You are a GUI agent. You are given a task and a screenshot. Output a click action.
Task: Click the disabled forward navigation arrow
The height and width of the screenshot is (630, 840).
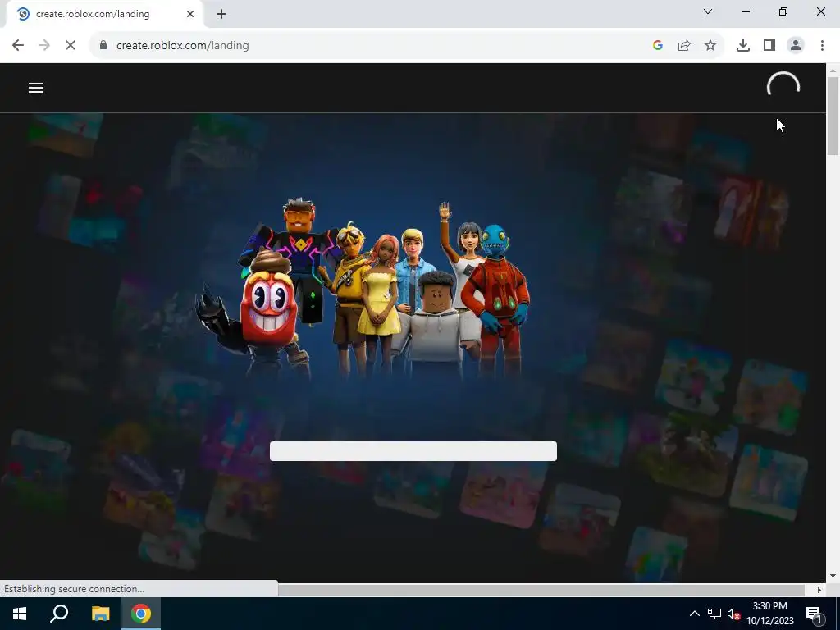pyautogui.click(x=44, y=46)
